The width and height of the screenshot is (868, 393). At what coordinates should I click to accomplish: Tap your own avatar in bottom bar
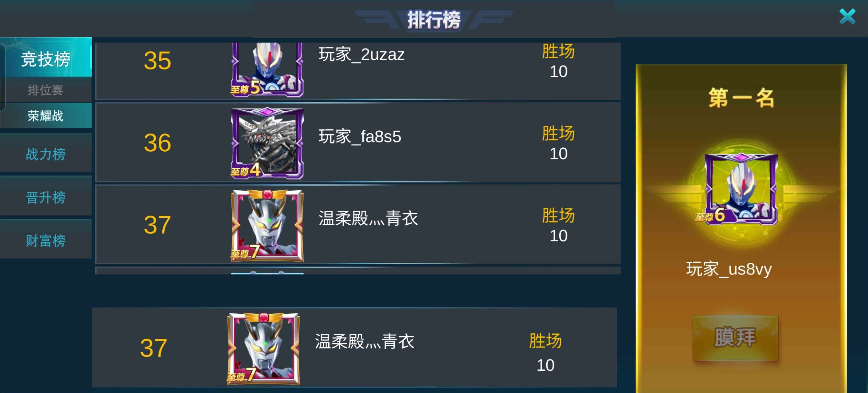[x=263, y=348]
